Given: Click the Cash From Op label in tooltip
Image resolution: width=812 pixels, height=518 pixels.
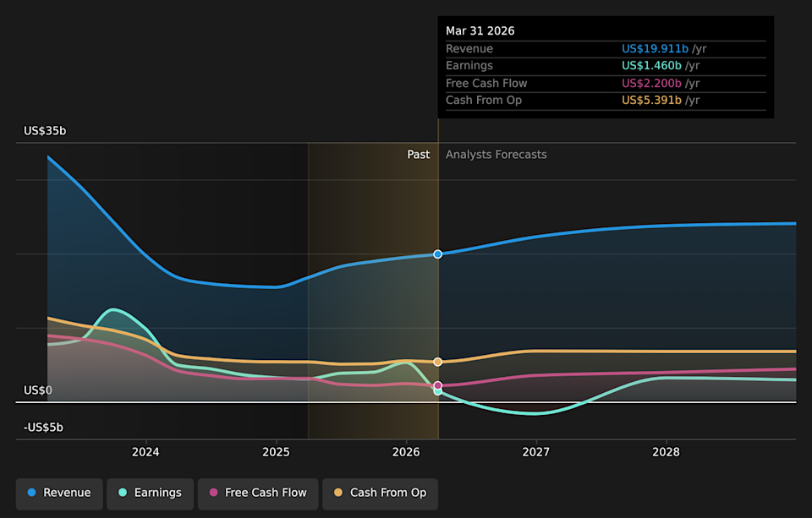Looking at the screenshot, I should 484,101.
